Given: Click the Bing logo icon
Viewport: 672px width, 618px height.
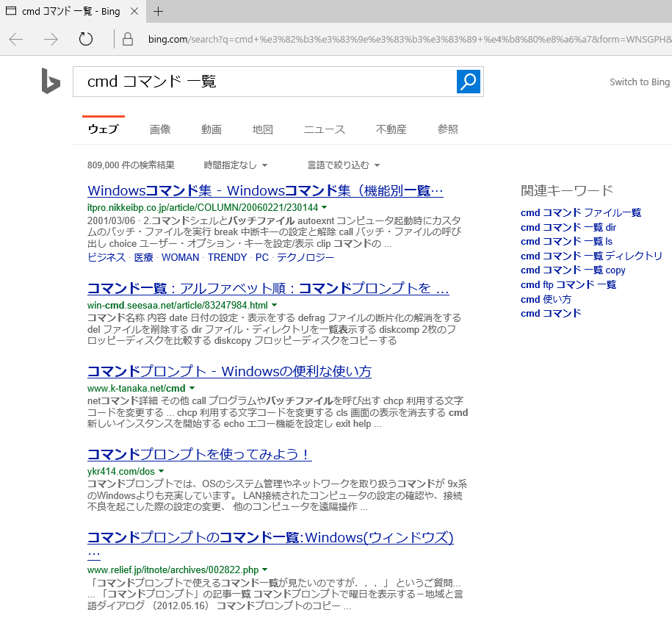Looking at the screenshot, I should tap(51, 81).
